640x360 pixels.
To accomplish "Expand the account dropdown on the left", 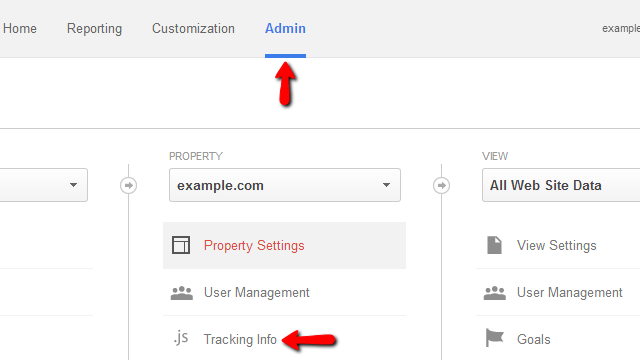I will [x=44, y=185].
